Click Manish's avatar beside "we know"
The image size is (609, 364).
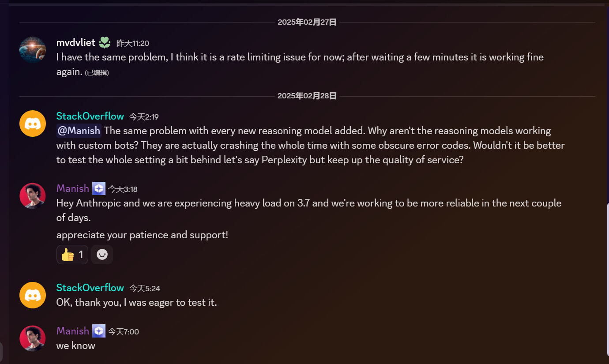click(x=33, y=338)
